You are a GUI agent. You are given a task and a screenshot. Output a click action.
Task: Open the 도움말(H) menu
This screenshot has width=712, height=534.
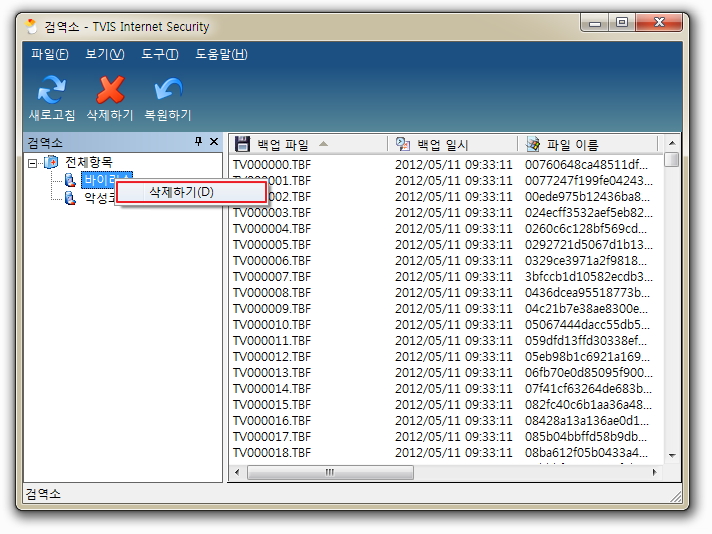(x=221, y=54)
